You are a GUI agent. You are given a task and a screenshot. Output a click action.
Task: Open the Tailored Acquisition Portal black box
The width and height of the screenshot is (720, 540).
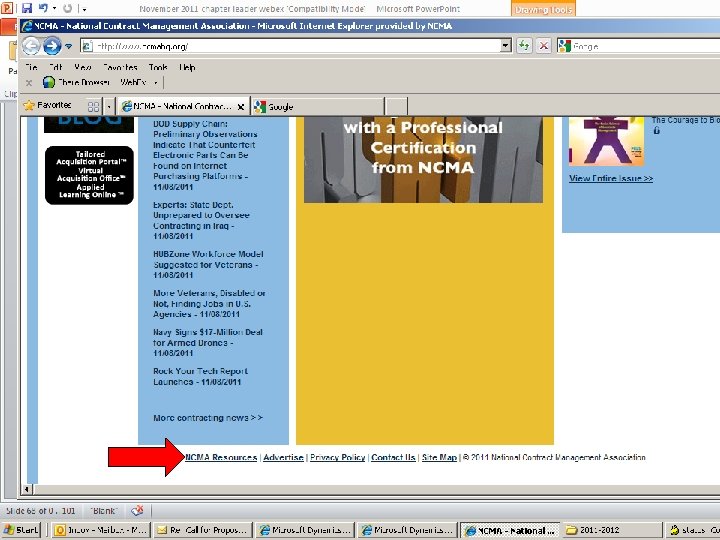pyautogui.click(x=90, y=175)
